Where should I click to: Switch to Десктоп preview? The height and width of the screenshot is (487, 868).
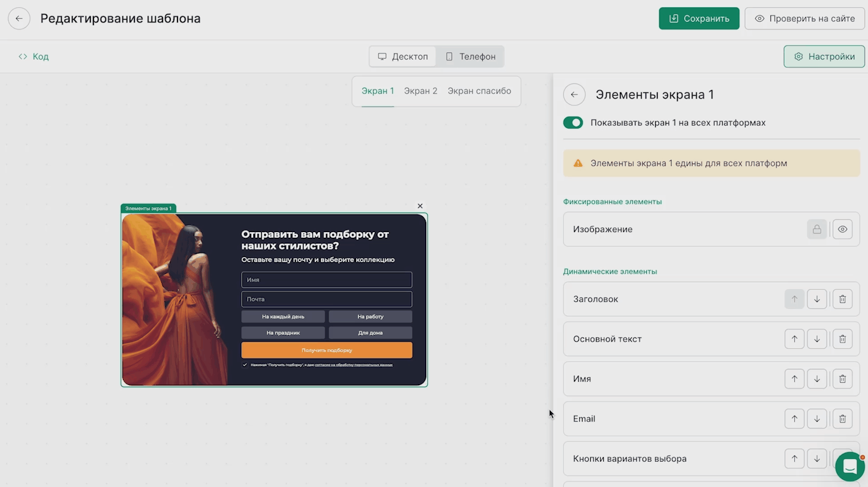point(403,57)
